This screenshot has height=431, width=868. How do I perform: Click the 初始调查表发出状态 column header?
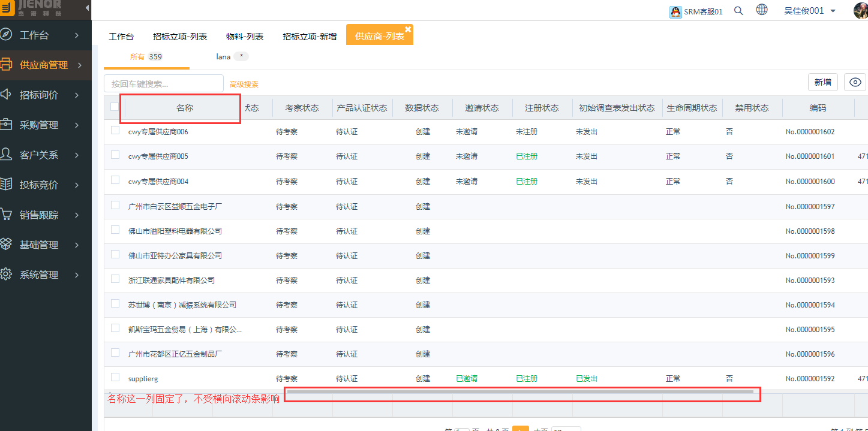tap(617, 108)
